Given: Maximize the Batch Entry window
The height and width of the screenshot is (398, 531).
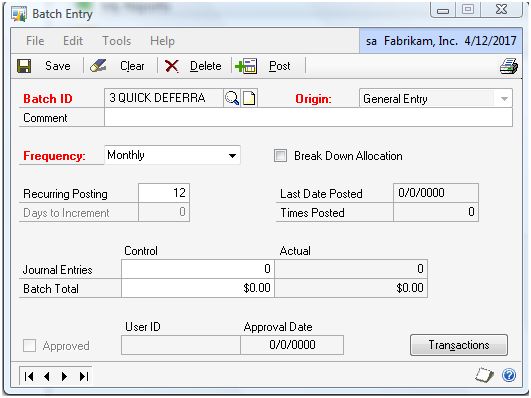Looking at the screenshot, I should click(x=468, y=9).
